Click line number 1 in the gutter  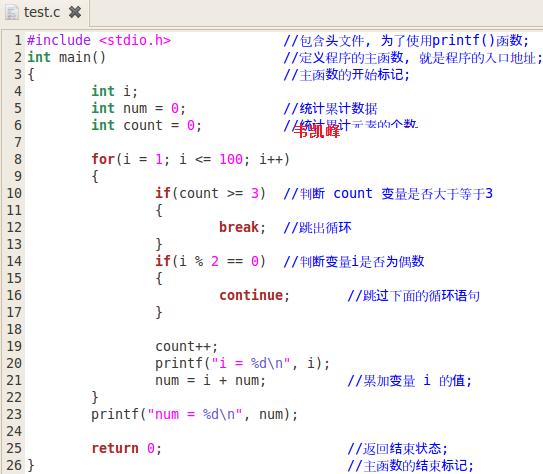[18, 40]
